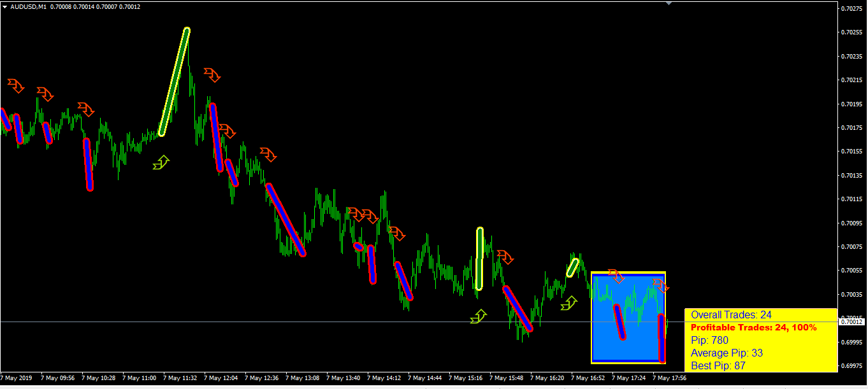
Task: Click the 0.70115 price scale label
Action: [853, 199]
